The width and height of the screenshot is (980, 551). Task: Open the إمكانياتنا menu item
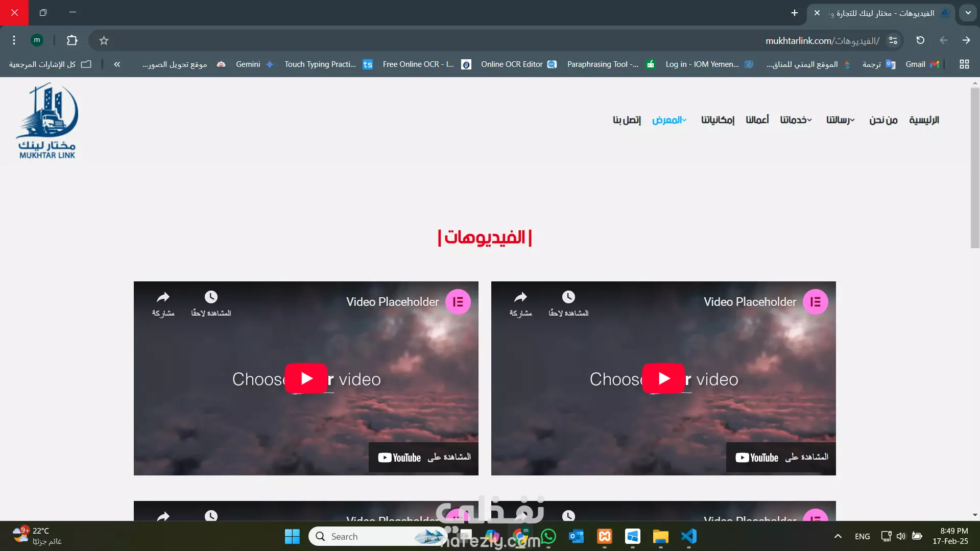pos(718,120)
